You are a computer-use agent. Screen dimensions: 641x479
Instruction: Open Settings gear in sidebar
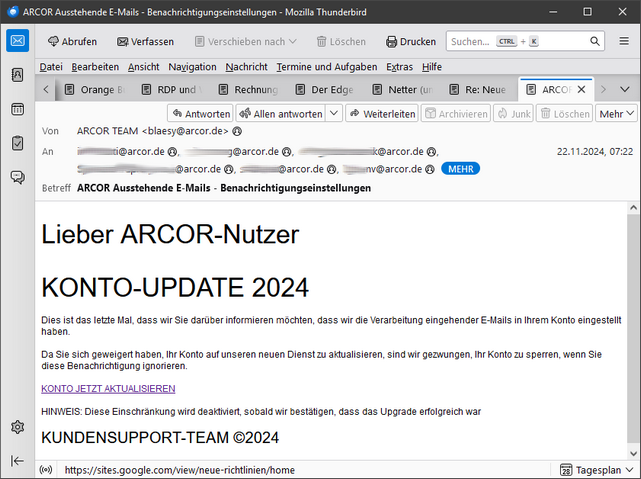coord(18,427)
